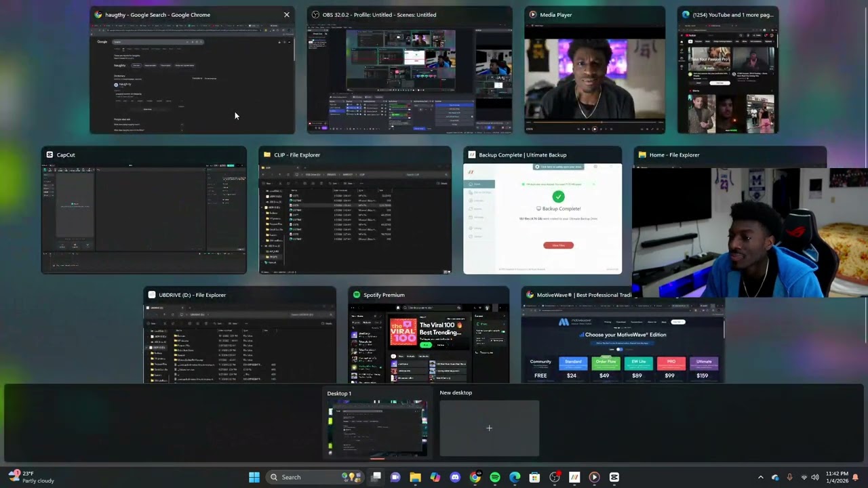Switch to the CLIP File Explorer window
Viewport: 868px width, 488px height.
coord(355,210)
